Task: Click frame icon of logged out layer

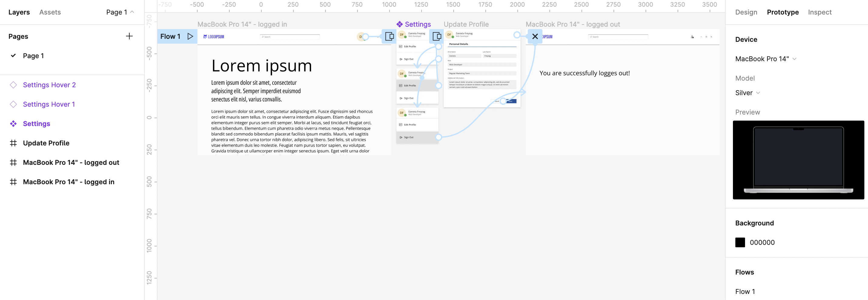Action: coord(13,162)
